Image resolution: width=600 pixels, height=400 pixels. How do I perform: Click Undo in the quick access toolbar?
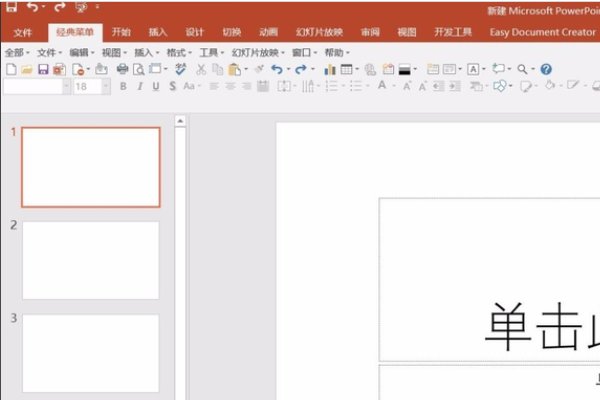click(x=32, y=8)
